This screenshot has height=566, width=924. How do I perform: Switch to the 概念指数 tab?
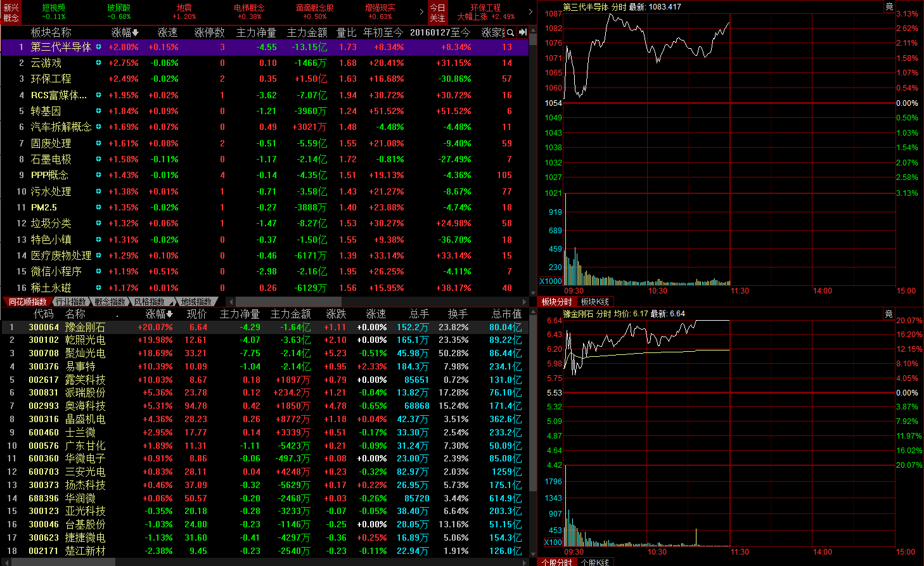pos(110,302)
